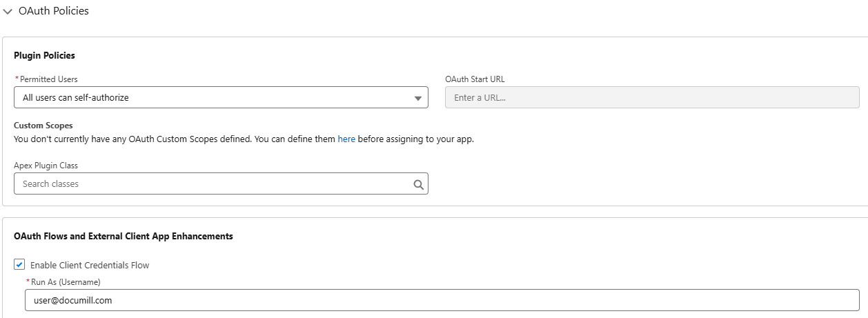Click the OAuth Start URL label
Viewport: 868px width, 318px height.
pyautogui.click(x=475, y=79)
